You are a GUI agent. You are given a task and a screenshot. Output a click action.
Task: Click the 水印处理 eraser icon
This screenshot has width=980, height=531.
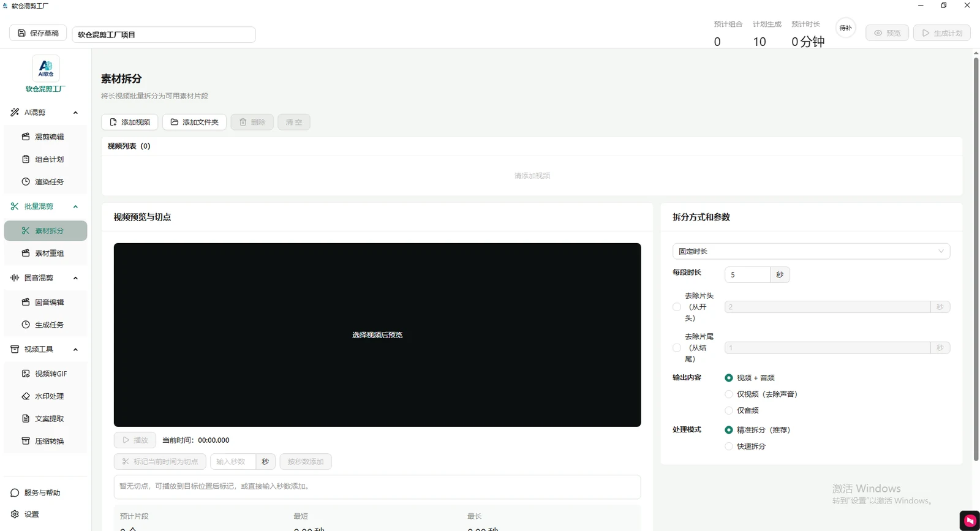point(26,396)
